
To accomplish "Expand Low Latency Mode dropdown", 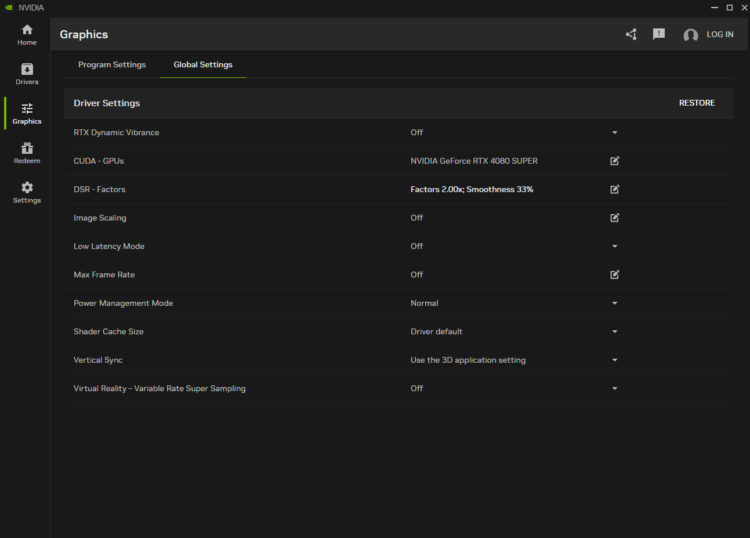I will [x=615, y=246].
